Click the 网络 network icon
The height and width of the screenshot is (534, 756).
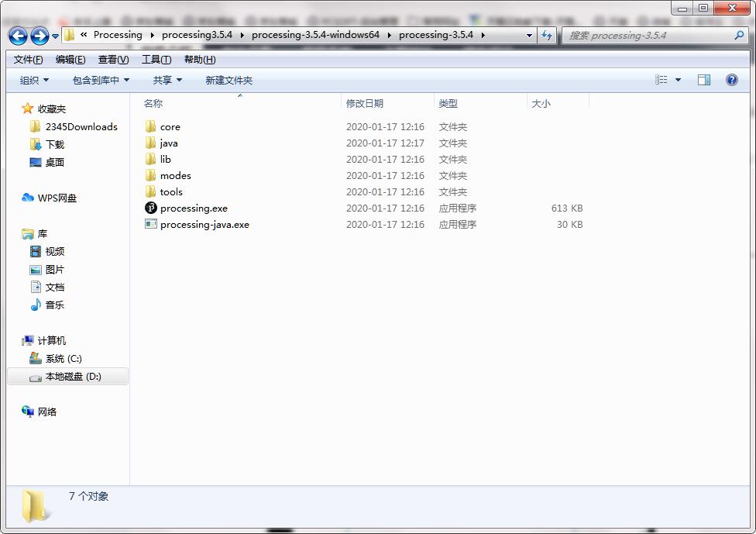coord(27,412)
